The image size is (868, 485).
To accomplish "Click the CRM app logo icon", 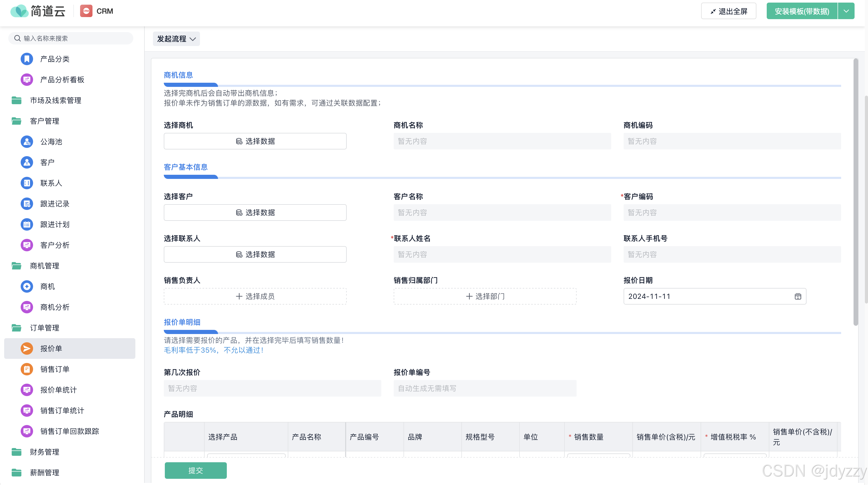I will click(x=86, y=11).
